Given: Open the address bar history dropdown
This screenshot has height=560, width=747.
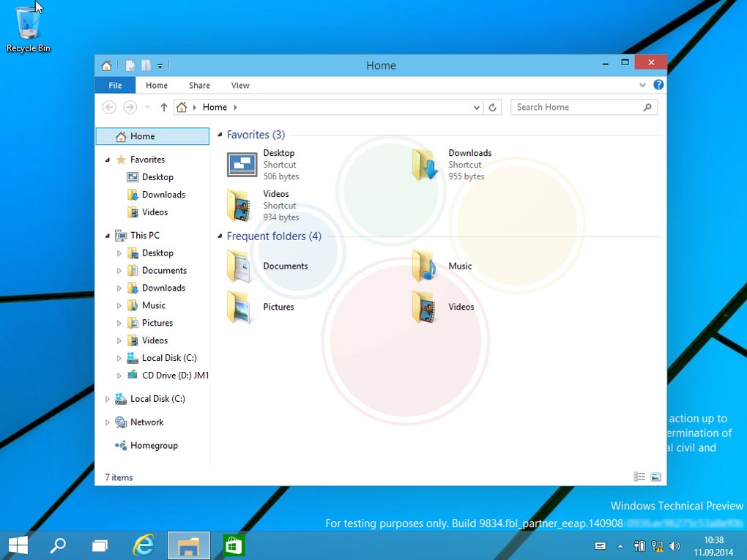Looking at the screenshot, I should coord(477,108).
